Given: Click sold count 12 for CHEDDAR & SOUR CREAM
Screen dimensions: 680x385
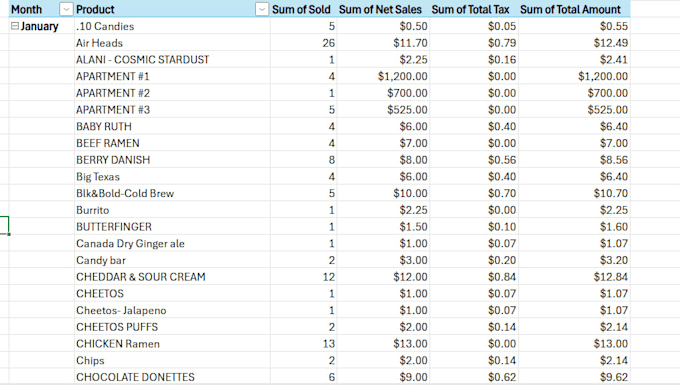Looking at the screenshot, I should pyautogui.click(x=329, y=277).
